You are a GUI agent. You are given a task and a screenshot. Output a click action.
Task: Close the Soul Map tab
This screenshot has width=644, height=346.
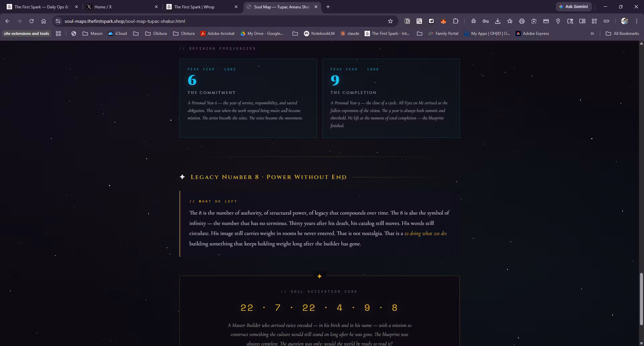tap(316, 7)
